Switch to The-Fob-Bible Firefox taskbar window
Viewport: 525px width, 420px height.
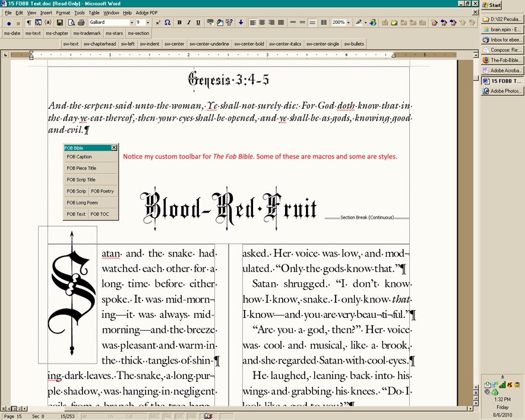502,60
